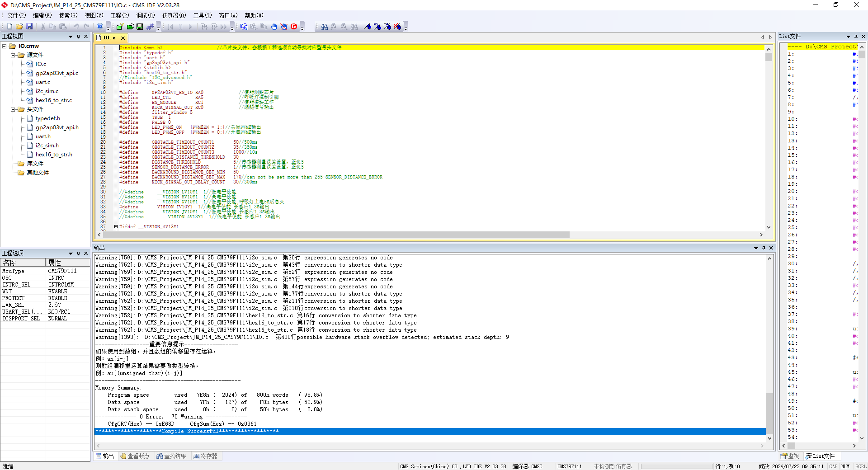868x470 pixels.
Task: Open the 工程视图 panel dropdown arrow
Action: pyautogui.click(x=71, y=36)
